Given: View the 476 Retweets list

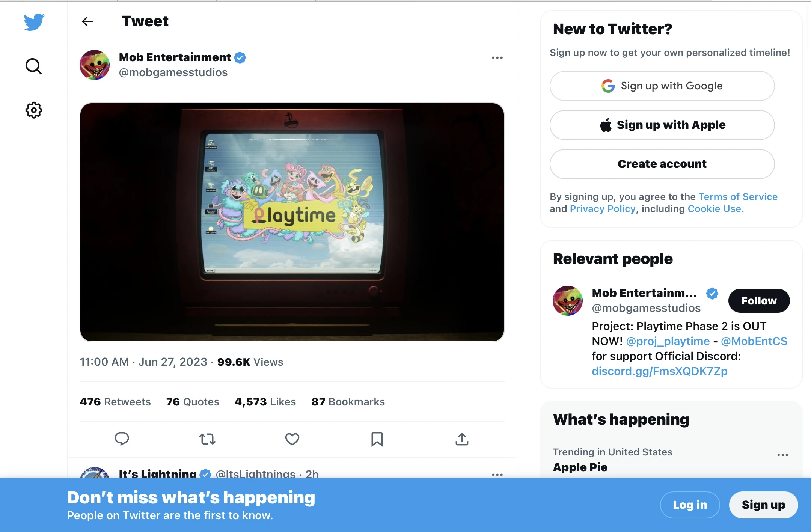Looking at the screenshot, I should (115, 402).
